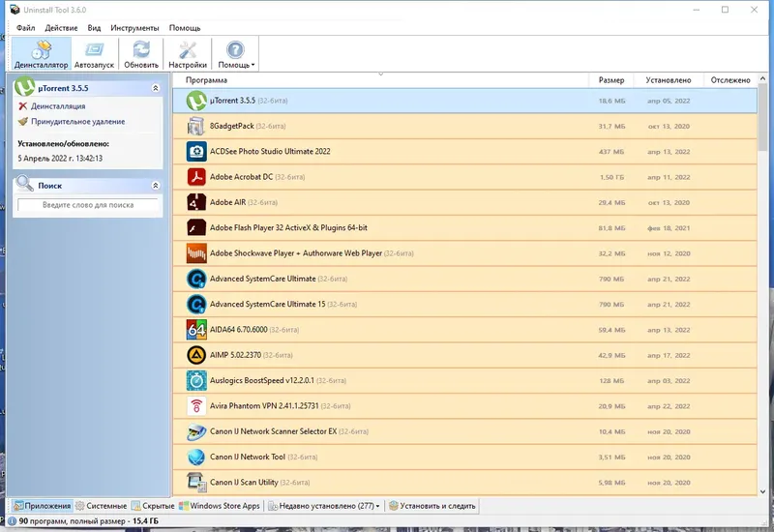Screen dimensions: 774x532
Task: Collapse the µTorrent 3.5.5 sidebar panel
Action: (x=156, y=88)
